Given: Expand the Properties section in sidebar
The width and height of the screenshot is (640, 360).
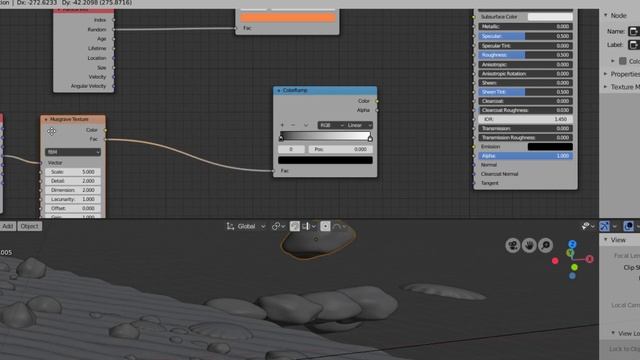Looking at the screenshot, I should (x=606, y=74).
